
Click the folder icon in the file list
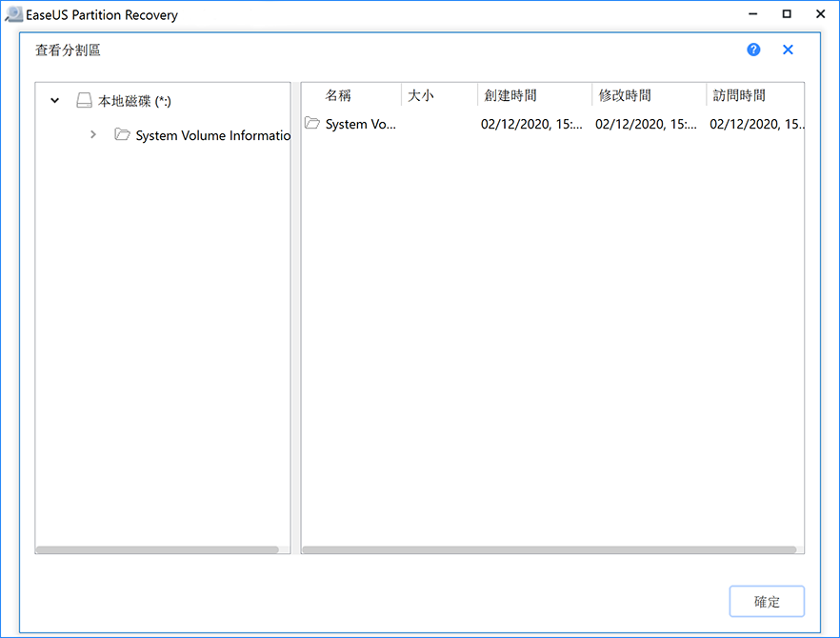(312, 124)
